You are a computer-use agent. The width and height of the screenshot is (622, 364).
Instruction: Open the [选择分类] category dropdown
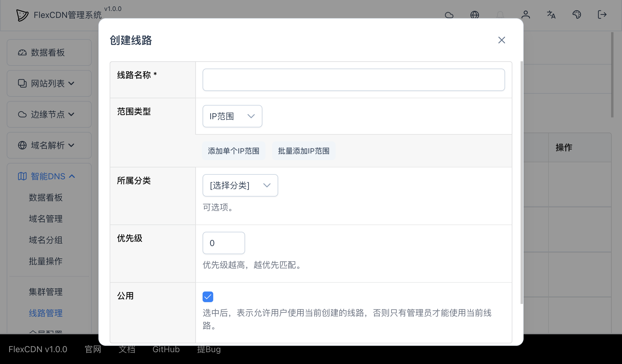tap(240, 185)
